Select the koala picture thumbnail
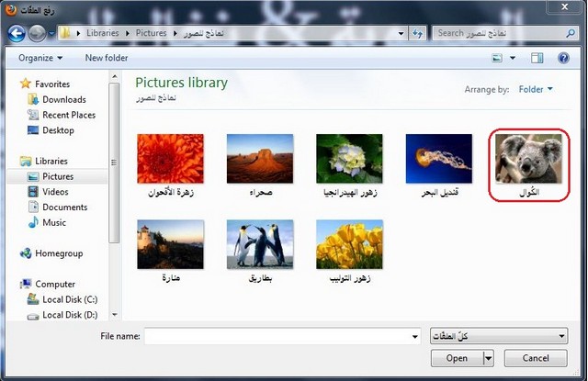588x381 pixels. 529,159
